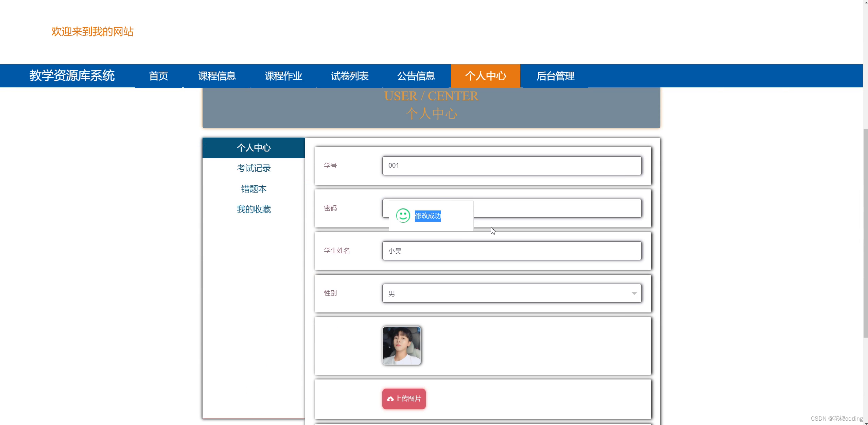Open the 公告信息 page

click(416, 76)
